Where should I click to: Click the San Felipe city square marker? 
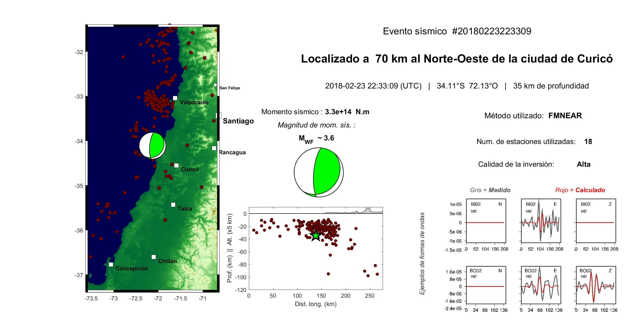[215, 85]
